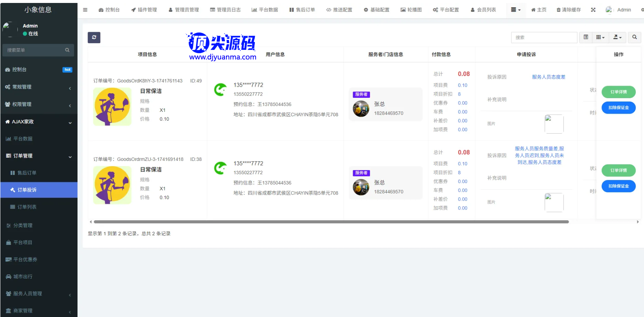
Task: Open the export data dropdown
Action: pos(617,37)
